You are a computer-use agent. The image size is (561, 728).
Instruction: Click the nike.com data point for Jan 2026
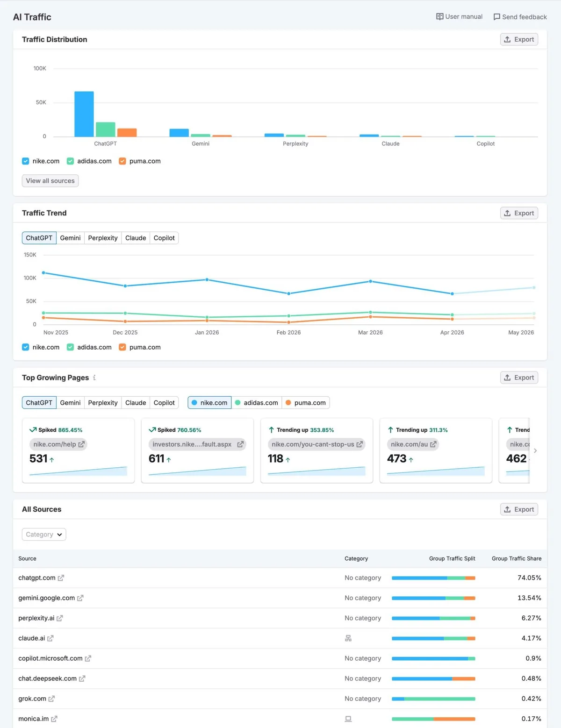(207, 279)
